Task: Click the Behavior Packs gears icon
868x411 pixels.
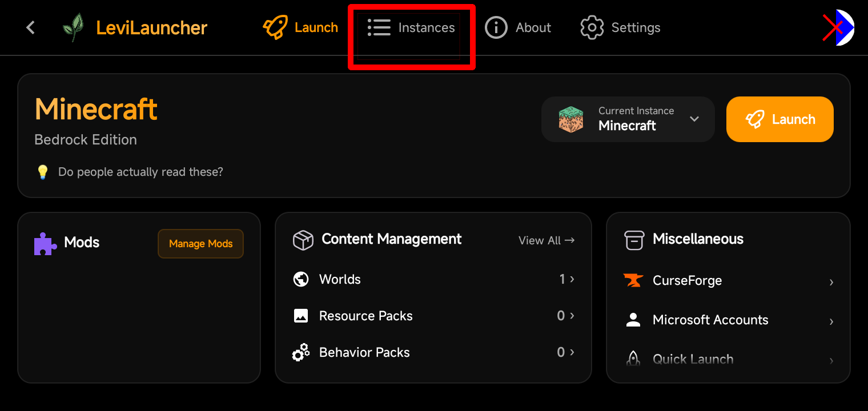Action: click(x=301, y=352)
